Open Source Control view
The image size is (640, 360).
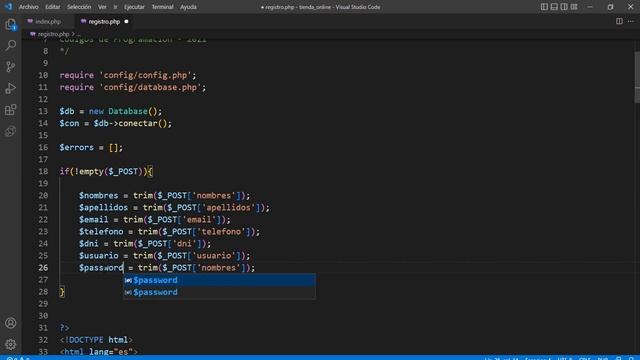[x=11, y=67]
